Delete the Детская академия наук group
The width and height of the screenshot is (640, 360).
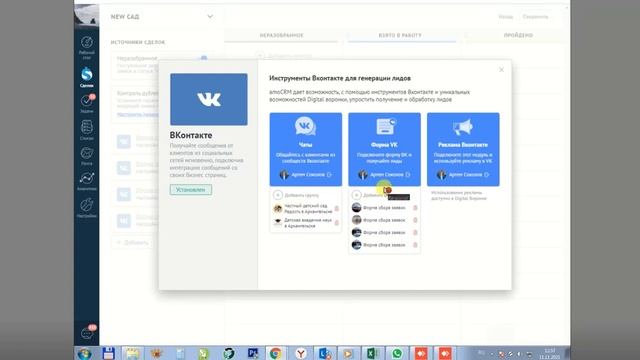(337, 222)
